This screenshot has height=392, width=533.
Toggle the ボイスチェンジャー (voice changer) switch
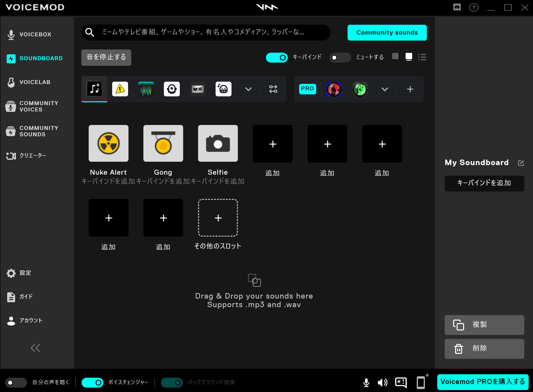click(x=93, y=382)
